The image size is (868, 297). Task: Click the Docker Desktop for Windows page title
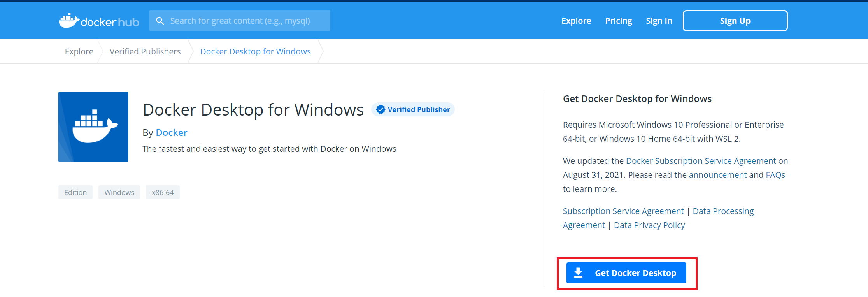pos(253,110)
